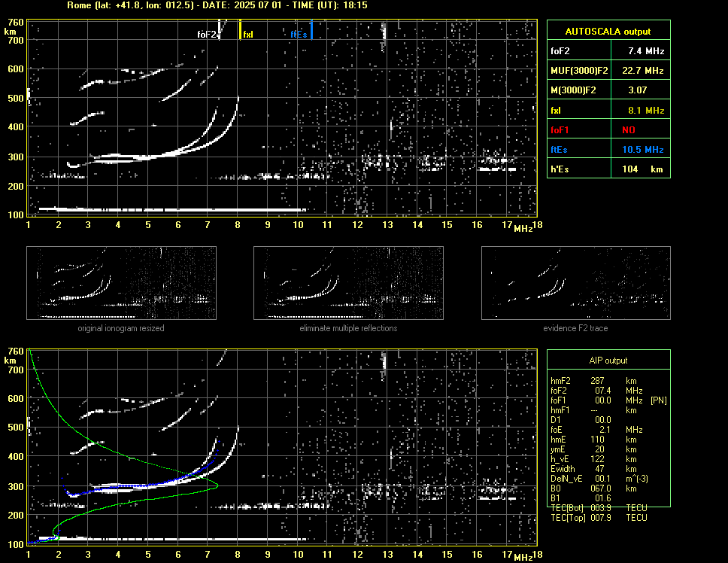This screenshot has width=728, height=563.
Task: Select the "h'Es" row label
Action: click(x=560, y=169)
